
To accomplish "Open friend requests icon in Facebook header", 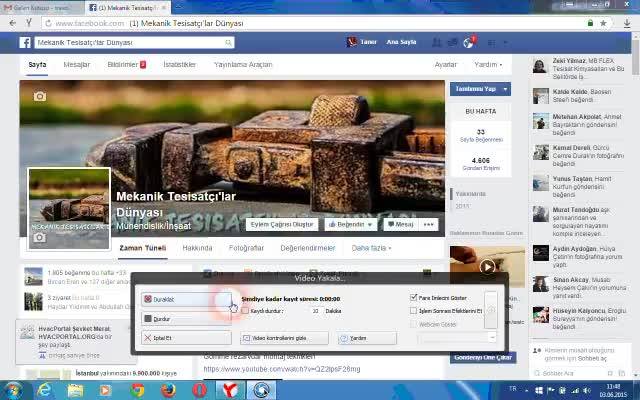I will [x=436, y=42].
